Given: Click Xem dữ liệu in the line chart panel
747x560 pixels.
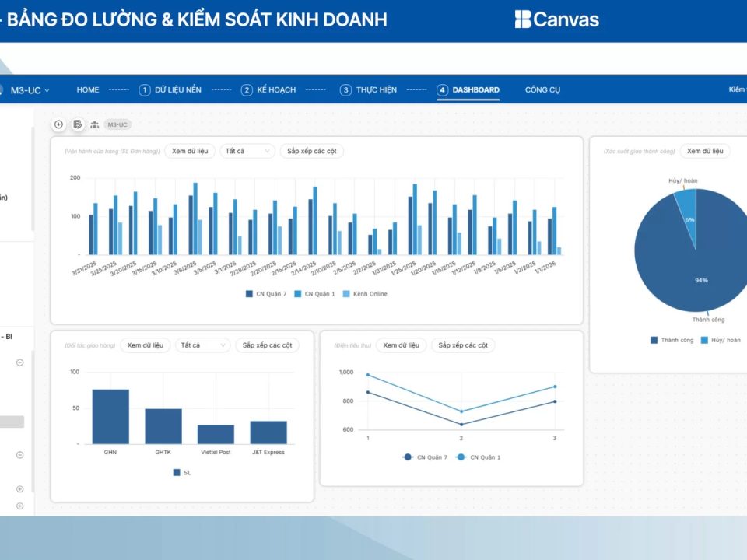Looking at the screenshot, I should (x=402, y=345).
